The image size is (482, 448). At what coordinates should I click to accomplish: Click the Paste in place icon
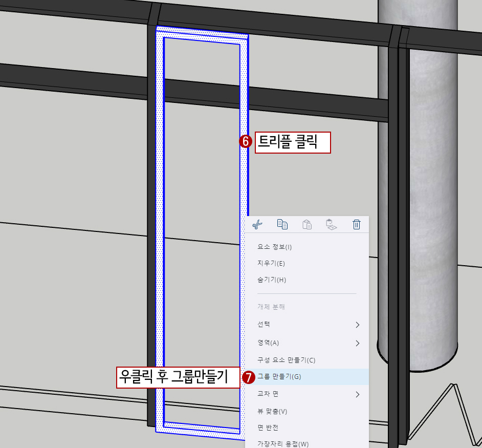[x=332, y=225]
